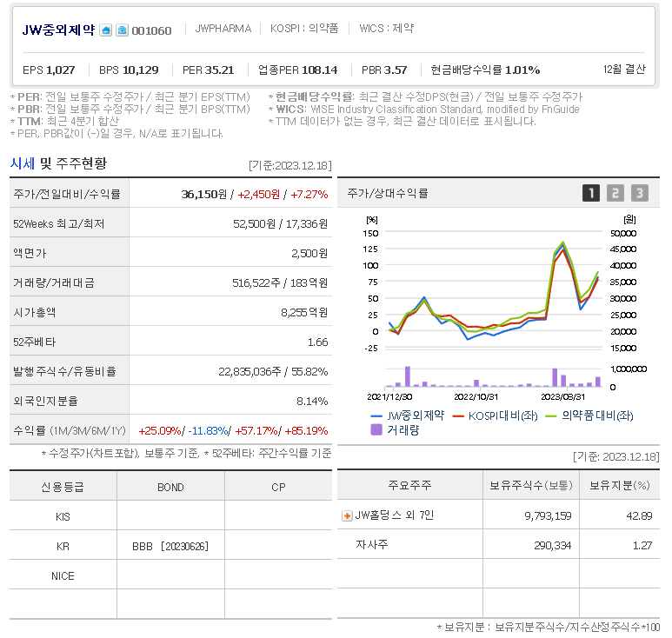Select PER value 35.21
The height and width of the screenshot is (638, 672).
[x=219, y=70]
